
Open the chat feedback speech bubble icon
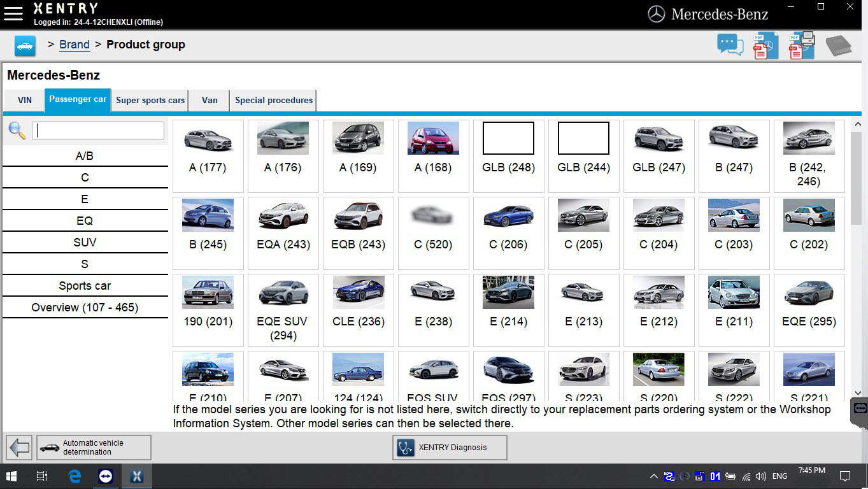(730, 45)
